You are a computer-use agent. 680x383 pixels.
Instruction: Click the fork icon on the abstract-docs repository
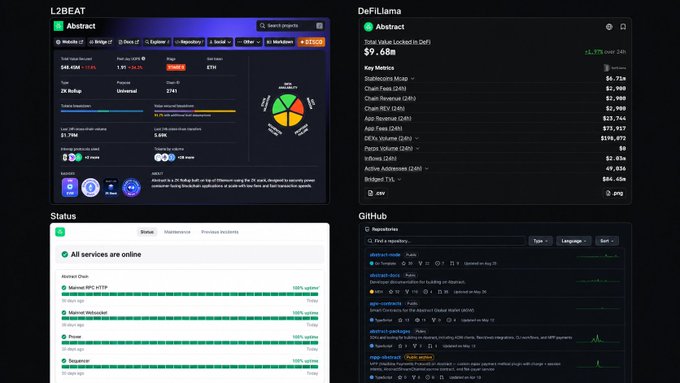pos(407,292)
